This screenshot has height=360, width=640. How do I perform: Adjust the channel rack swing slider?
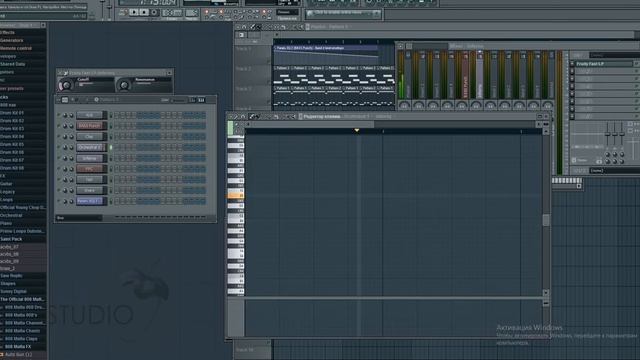(x=178, y=100)
